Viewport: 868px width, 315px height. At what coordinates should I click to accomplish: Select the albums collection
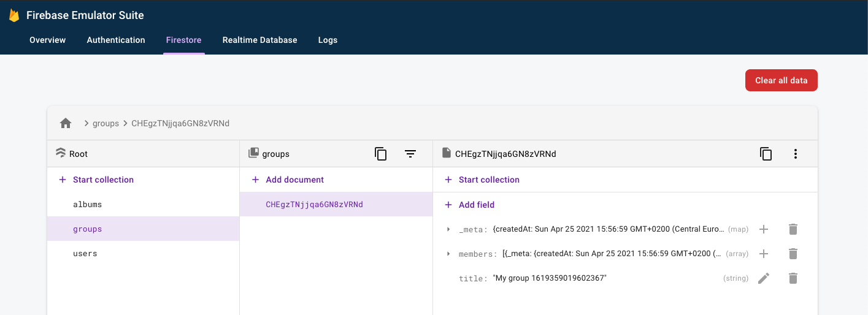click(87, 204)
